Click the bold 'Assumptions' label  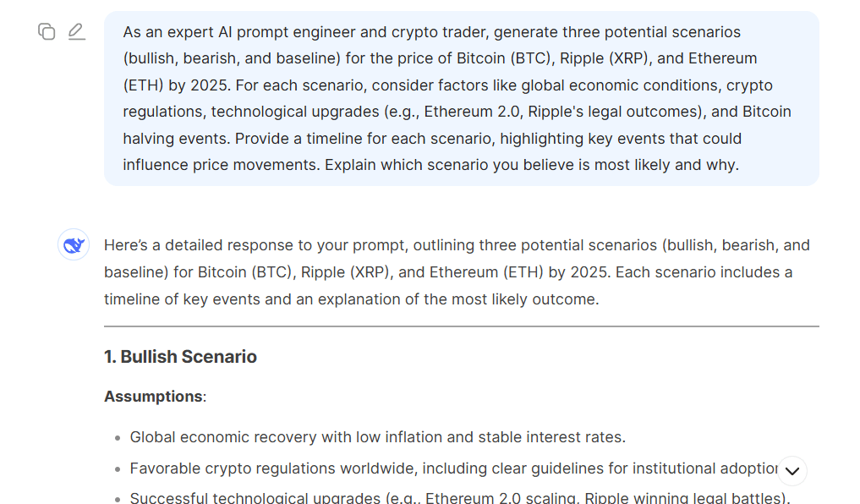[x=153, y=397]
